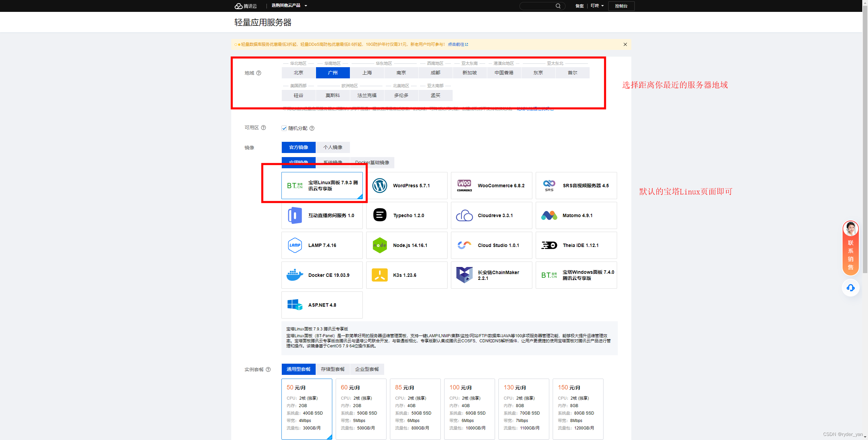
Task: Click the 控制台 button
Action: [x=621, y=6]
